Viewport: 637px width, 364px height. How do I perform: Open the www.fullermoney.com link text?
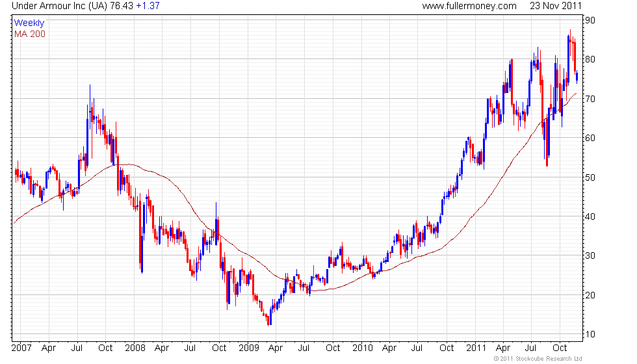pyautogui.click(x=469, y=6)
